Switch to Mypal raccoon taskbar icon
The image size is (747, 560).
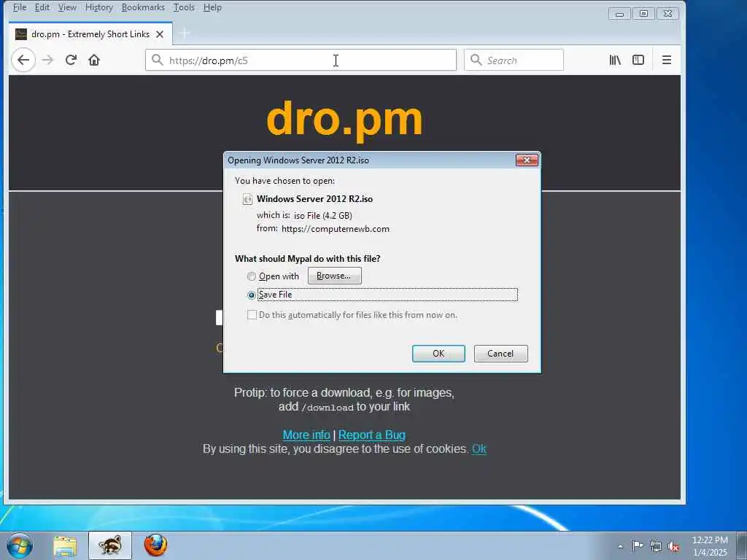tap(110, 545)
